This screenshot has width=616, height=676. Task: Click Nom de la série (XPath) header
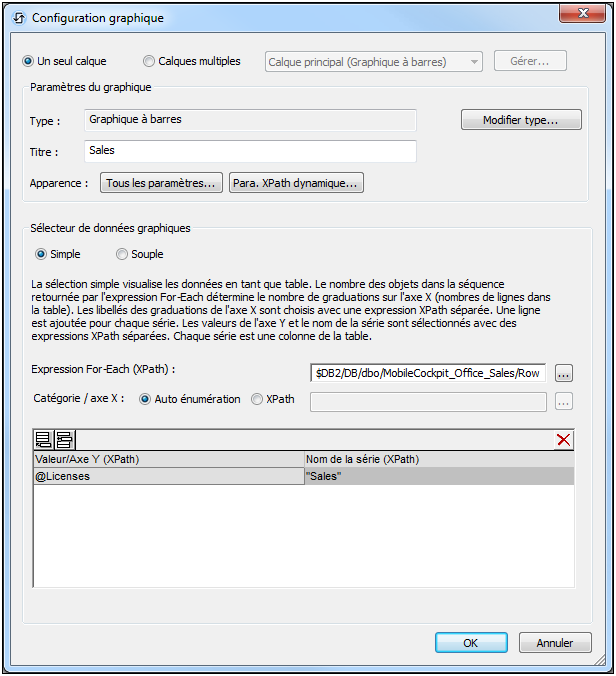[x=439, y=460]
